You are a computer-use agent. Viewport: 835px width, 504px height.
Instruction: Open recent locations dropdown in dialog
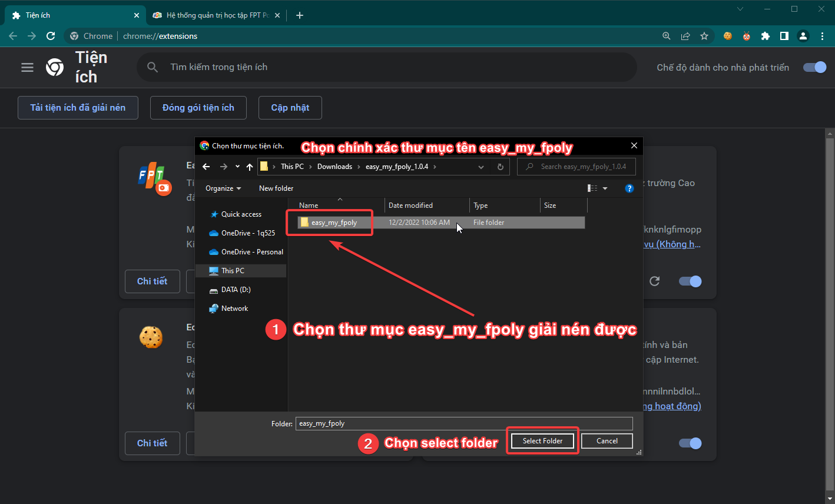coord(237,167)
